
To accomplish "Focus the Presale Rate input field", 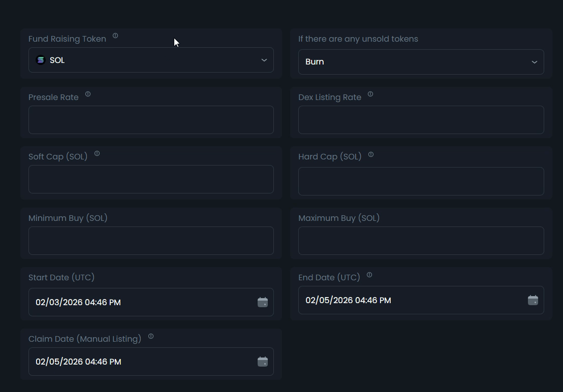I will (x=151, y=120).
